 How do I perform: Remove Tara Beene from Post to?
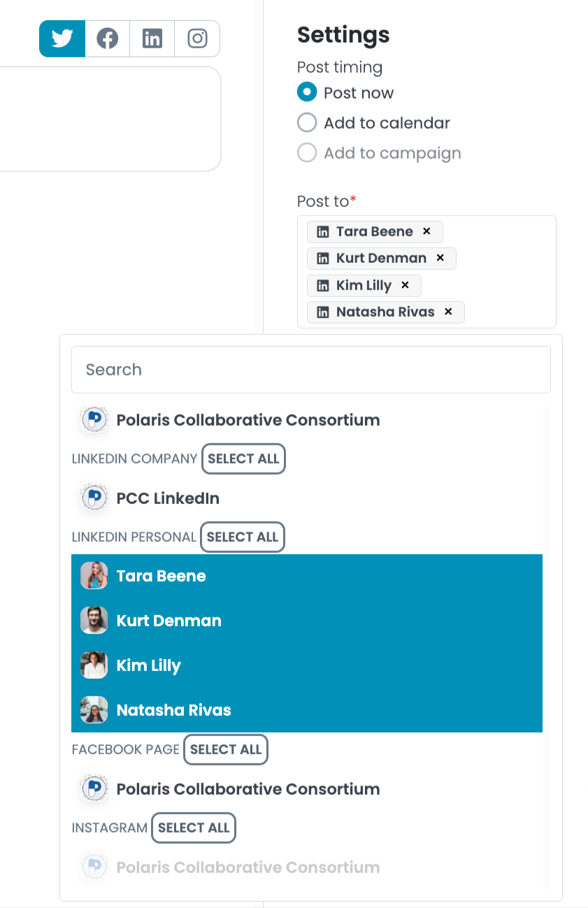tap(426, 231)
